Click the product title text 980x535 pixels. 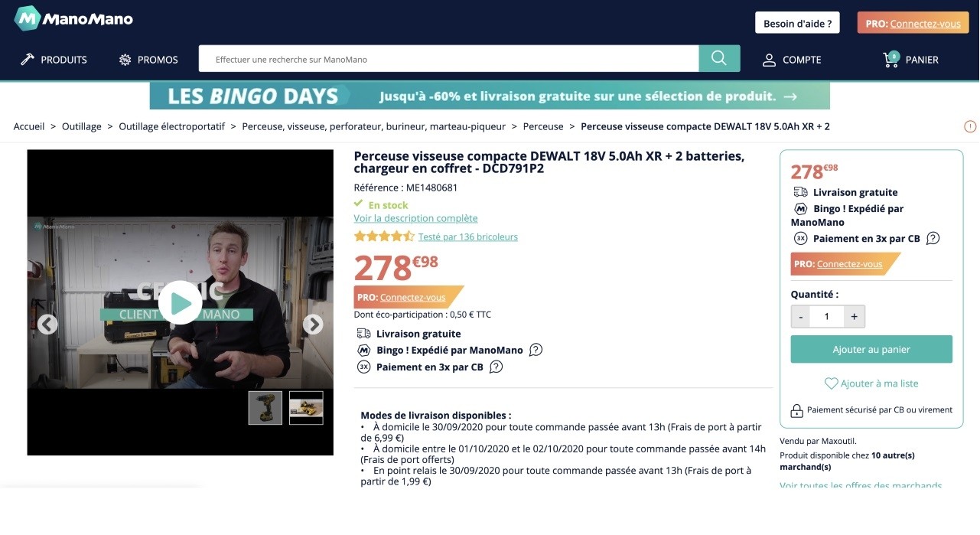click(549, 162)
